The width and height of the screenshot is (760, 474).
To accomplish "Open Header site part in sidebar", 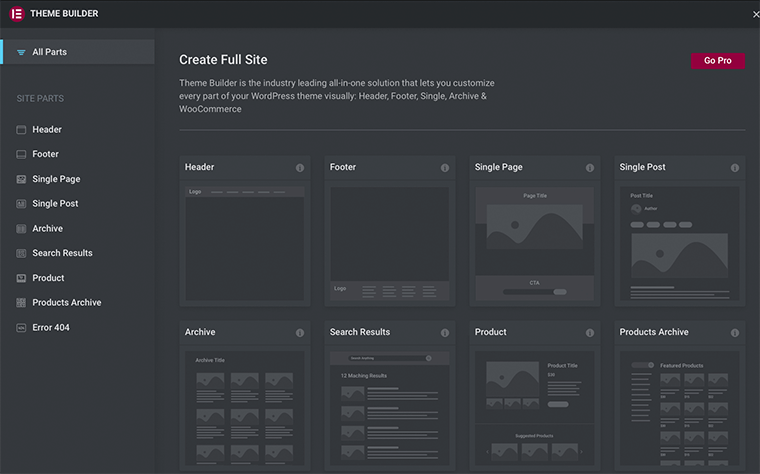I will [47, 130].
